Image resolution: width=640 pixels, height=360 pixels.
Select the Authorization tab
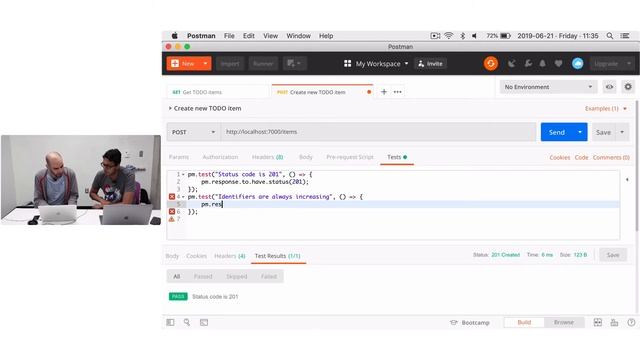(x=220, y=157)
